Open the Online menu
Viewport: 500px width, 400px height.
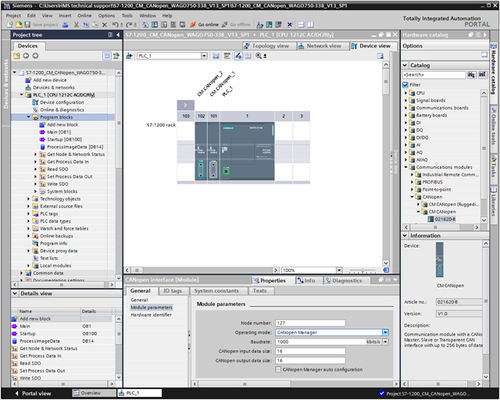pos(84,16)
